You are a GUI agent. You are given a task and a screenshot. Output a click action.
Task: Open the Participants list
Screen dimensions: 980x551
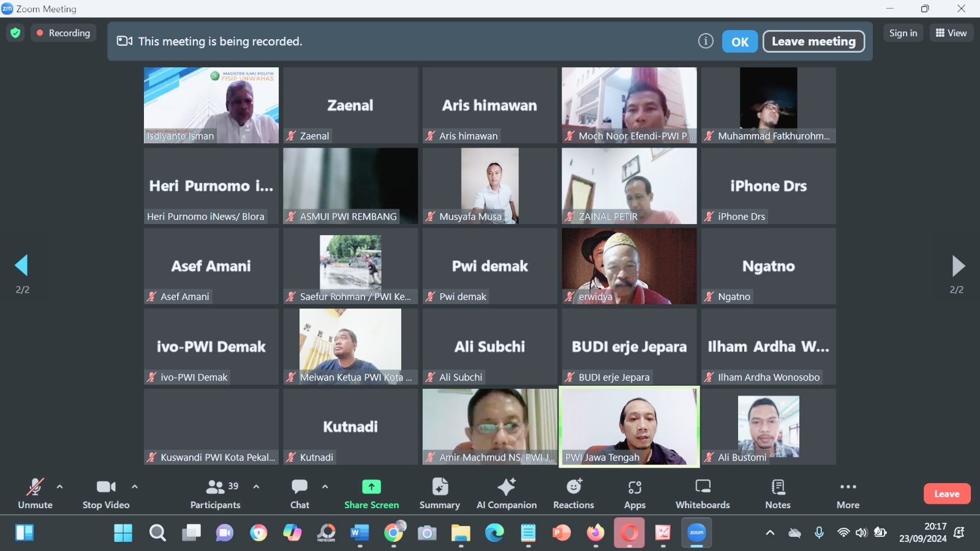(x=215, y=493)
